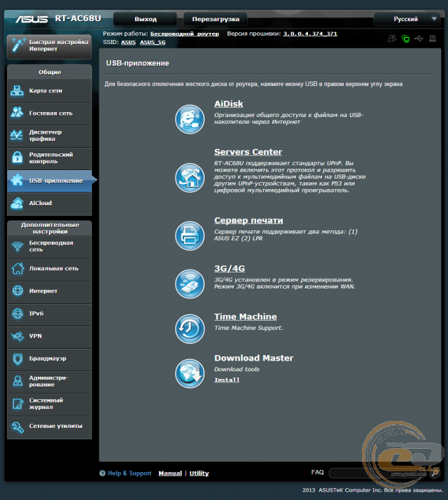Open the Download Master globe icon
Viewport: 448px width, 500px height.
[190, 373]
